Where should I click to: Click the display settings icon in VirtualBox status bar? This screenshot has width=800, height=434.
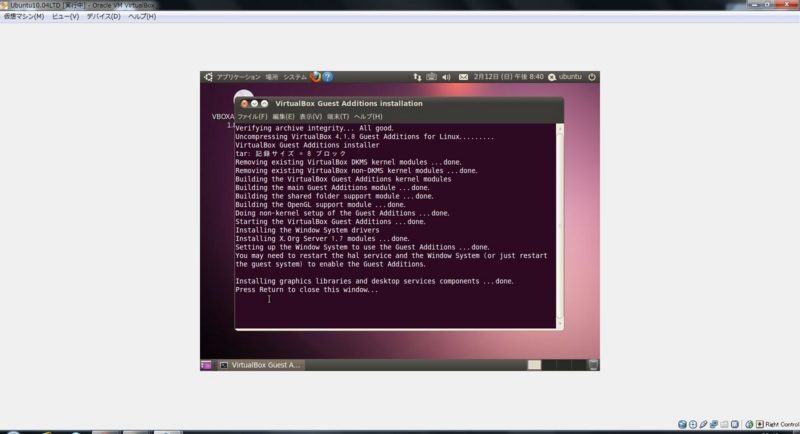tap(735, 424)
